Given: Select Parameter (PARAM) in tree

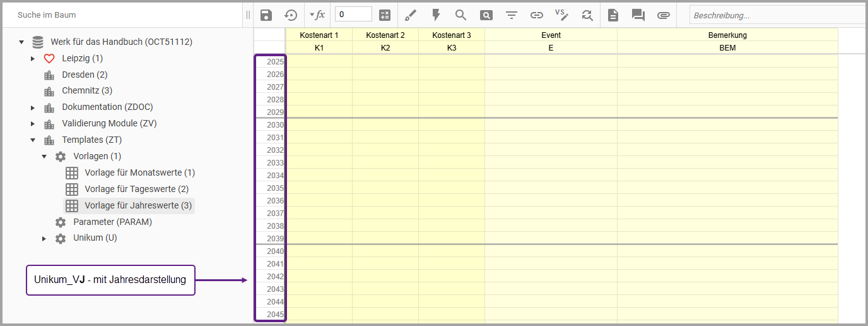Looking at the screenshot, I should (x=112, y=222).
